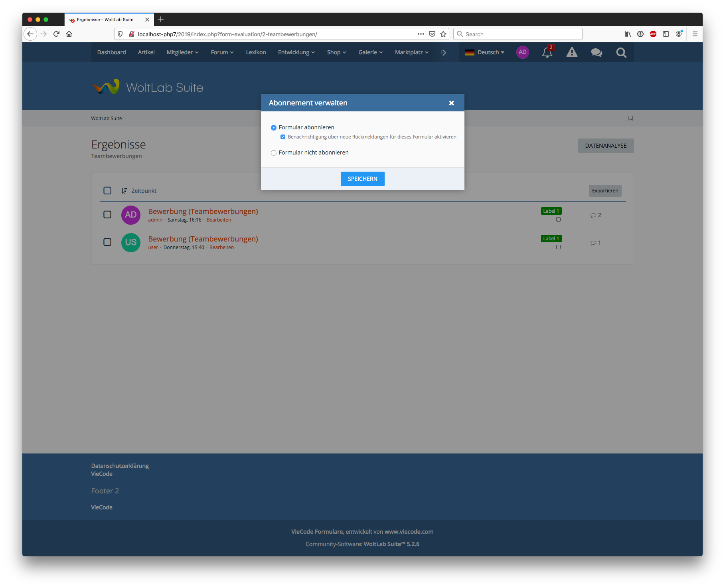Open the notifications bell icon
This screenshot has height=588, width=725.
(547, 53)
